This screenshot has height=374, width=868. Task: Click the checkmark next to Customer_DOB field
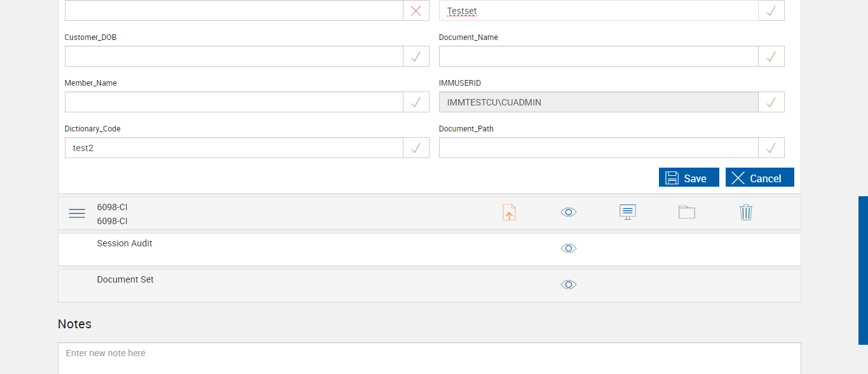click(416, 57)
